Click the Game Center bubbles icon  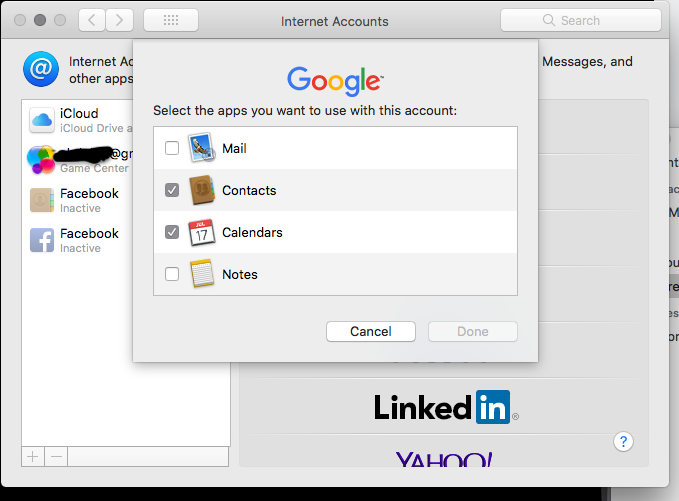pyautogui.click(x=41, y=160)
